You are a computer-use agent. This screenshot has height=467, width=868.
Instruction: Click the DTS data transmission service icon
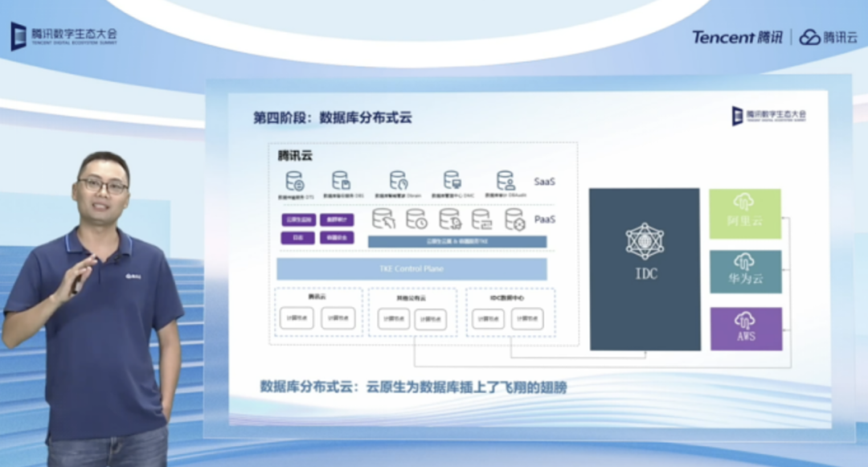click(x=294, y=182)
